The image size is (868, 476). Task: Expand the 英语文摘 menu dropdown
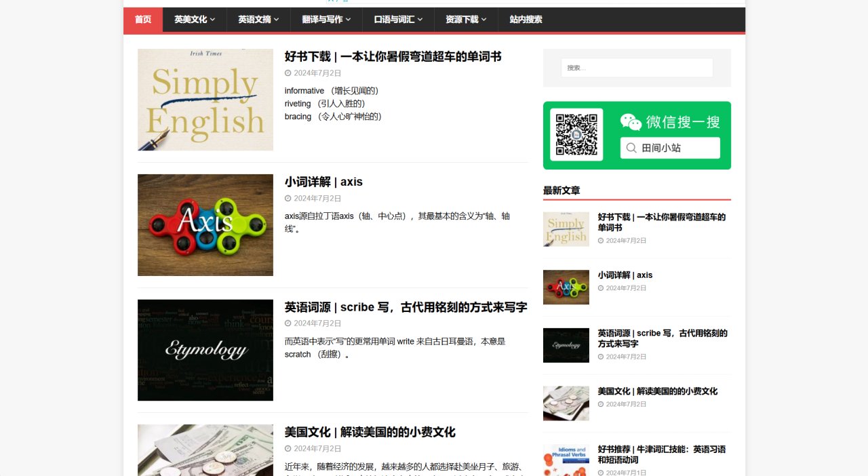(x=258, y=20)
